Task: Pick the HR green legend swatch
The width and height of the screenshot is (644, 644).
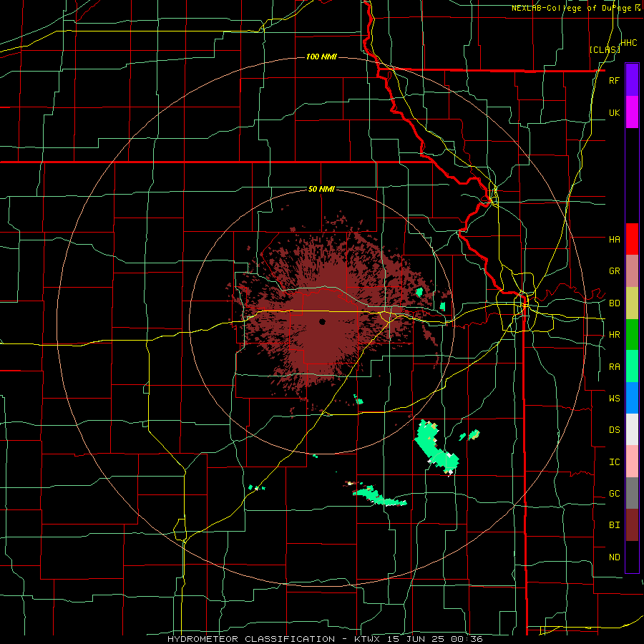Action: point(632,335)
